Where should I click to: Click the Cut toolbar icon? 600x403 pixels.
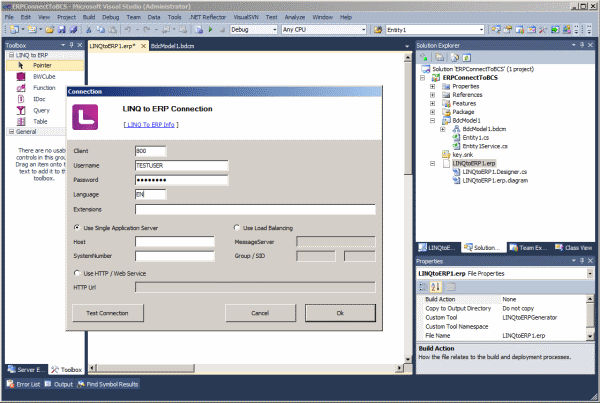[x=89, y=29]
